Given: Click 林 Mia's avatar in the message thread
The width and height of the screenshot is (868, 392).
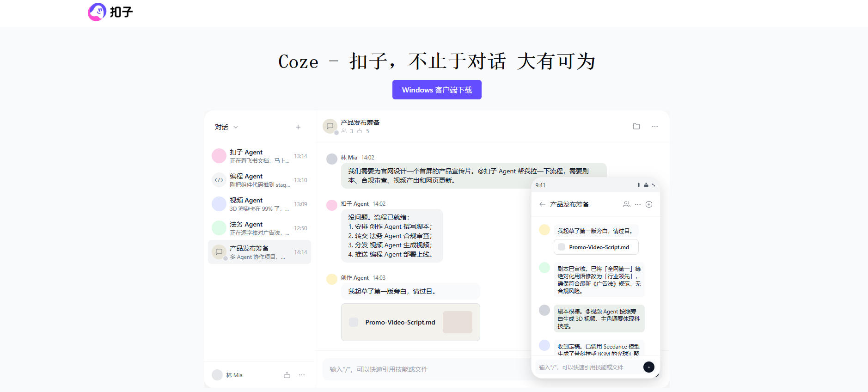Looking at the screenshot, I should [332, 159].
